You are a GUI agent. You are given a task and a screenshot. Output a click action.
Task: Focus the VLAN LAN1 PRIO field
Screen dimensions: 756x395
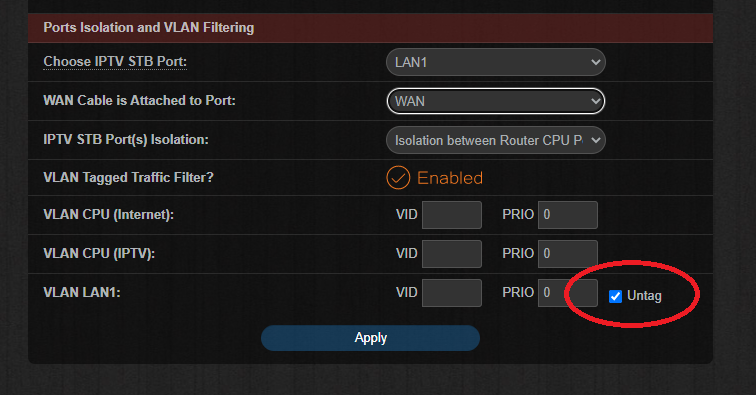(x=568, y=293)
